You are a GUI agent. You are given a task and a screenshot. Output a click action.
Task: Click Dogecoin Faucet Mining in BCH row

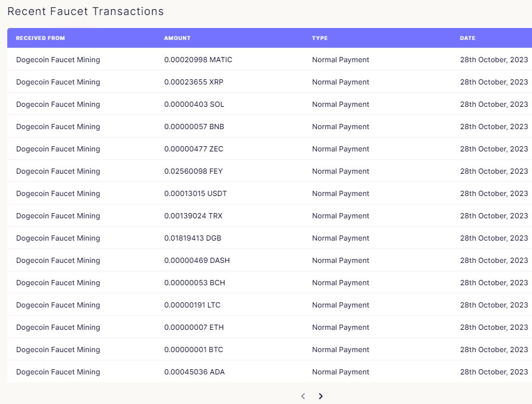pyautogui.click(x=58, y=283)
